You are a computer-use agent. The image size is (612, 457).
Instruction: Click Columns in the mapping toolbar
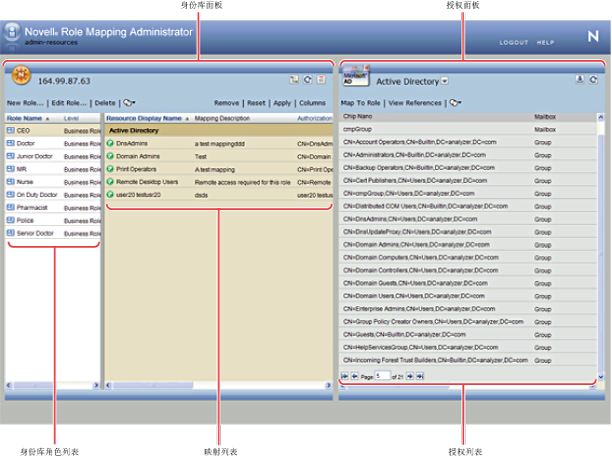click(x=312, y=103)
